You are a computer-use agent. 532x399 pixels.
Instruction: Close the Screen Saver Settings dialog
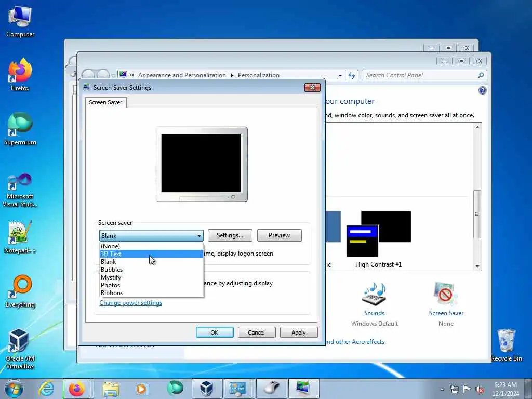pyautogui.click(x=312, y=88)
